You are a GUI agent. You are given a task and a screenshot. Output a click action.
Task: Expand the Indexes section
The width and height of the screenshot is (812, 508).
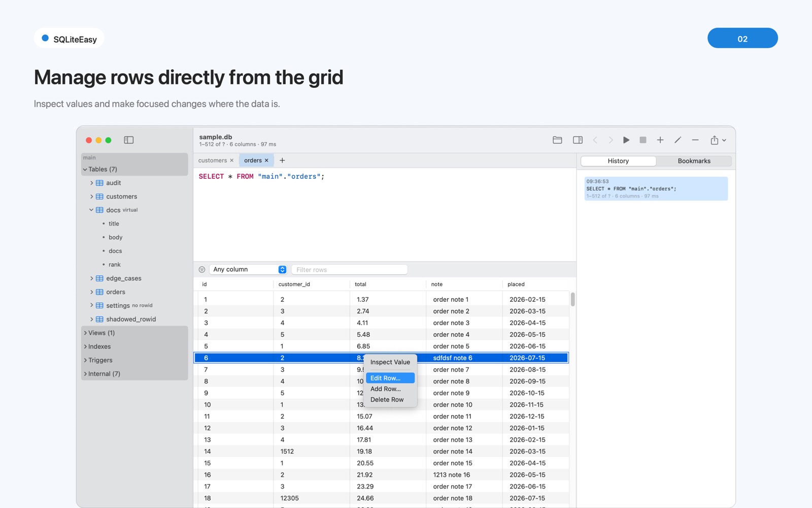click(85, 347)
